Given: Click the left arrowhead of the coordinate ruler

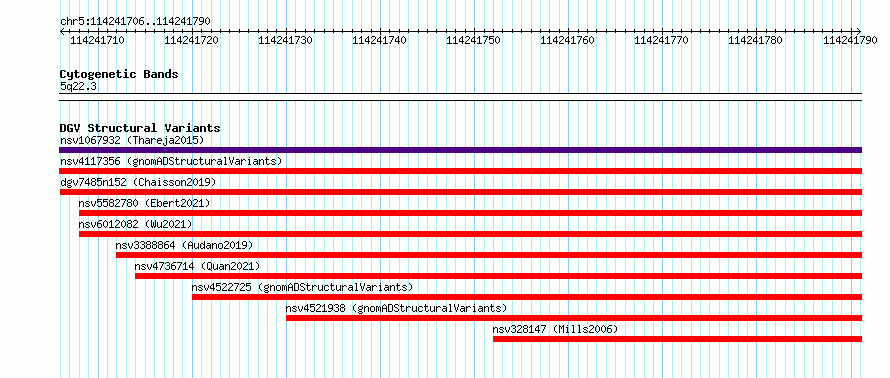Looking at the screenshot, I should click(62, 31).
